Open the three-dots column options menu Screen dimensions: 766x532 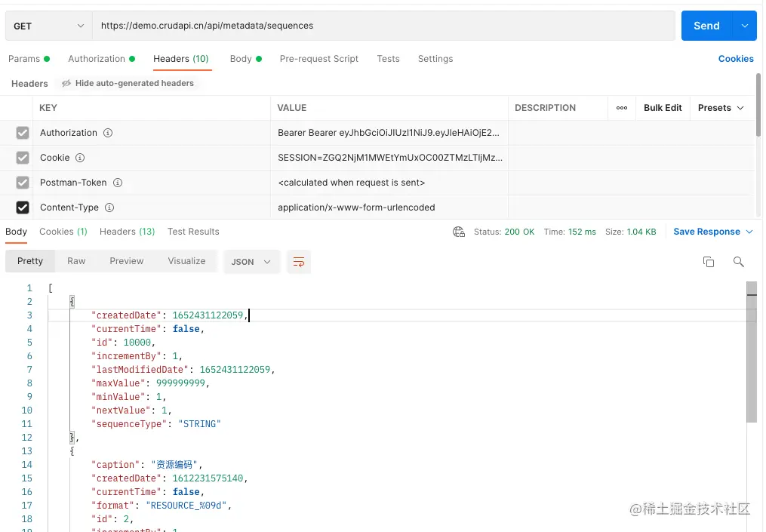[x=621, y=108]
